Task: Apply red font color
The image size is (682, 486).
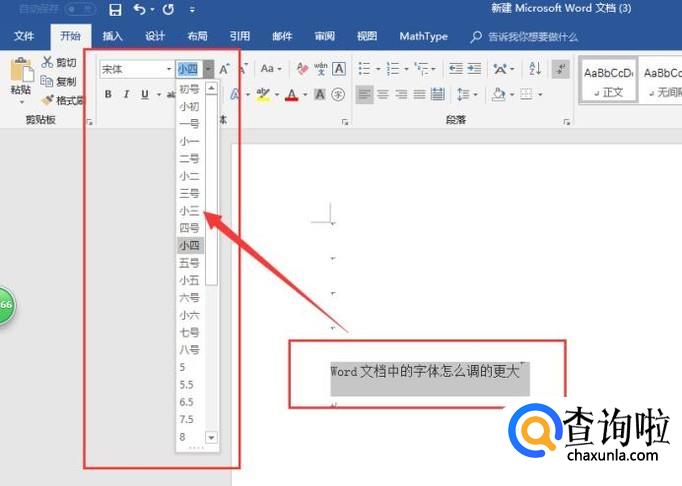Action: point(292,94)
